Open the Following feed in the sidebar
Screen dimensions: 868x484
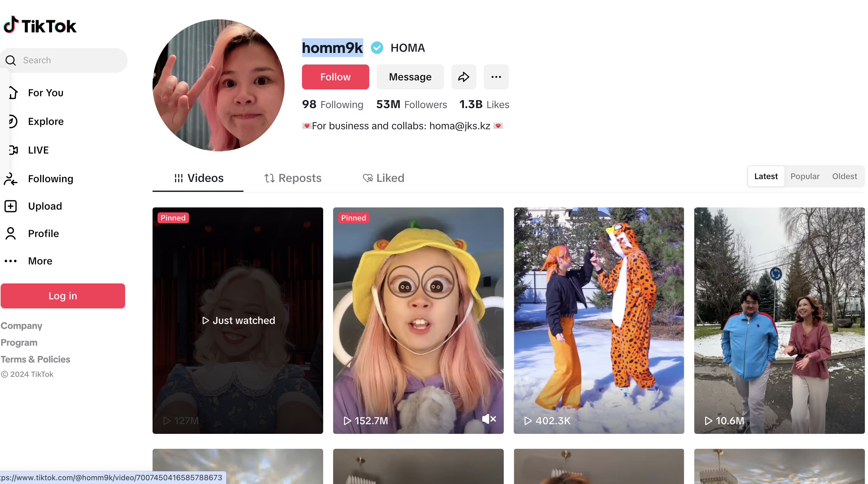(50, 179)
